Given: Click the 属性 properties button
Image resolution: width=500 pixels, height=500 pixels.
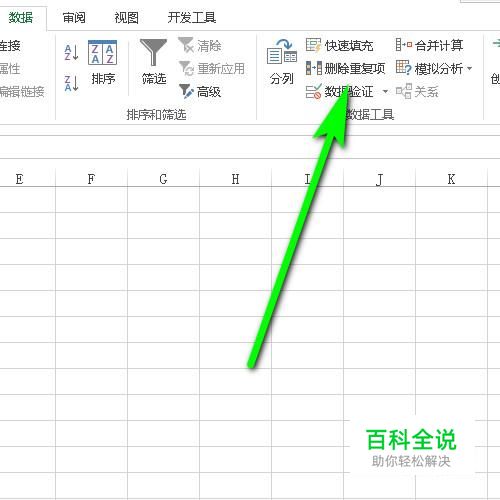Looking at the screenshot, I should pyautogui.click(x=10, y=69).
